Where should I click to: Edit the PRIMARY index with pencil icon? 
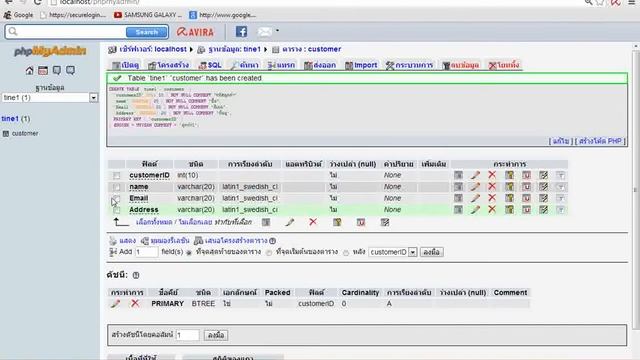(x=116, y=304)
